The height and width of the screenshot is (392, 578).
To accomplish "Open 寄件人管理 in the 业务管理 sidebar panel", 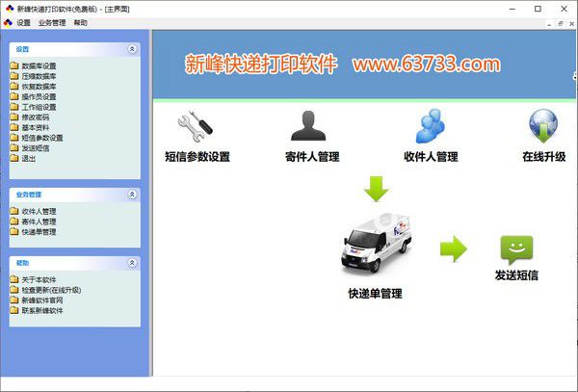I will click(x=39, y=222).
